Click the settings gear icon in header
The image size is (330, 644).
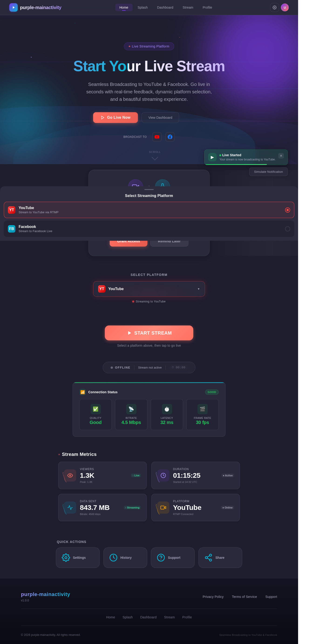click(x=274, y=7)
